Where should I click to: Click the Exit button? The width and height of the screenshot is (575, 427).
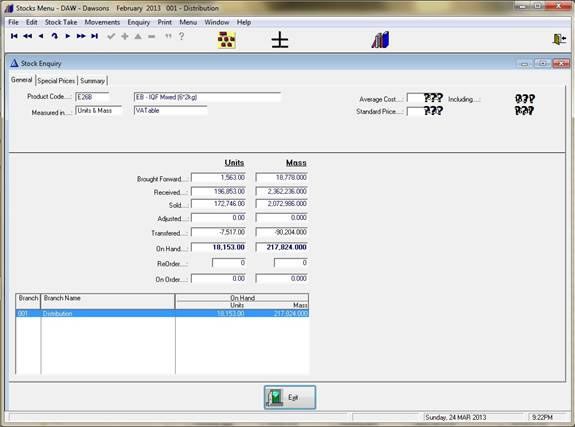pyautogui.click(x=290, y=397)
